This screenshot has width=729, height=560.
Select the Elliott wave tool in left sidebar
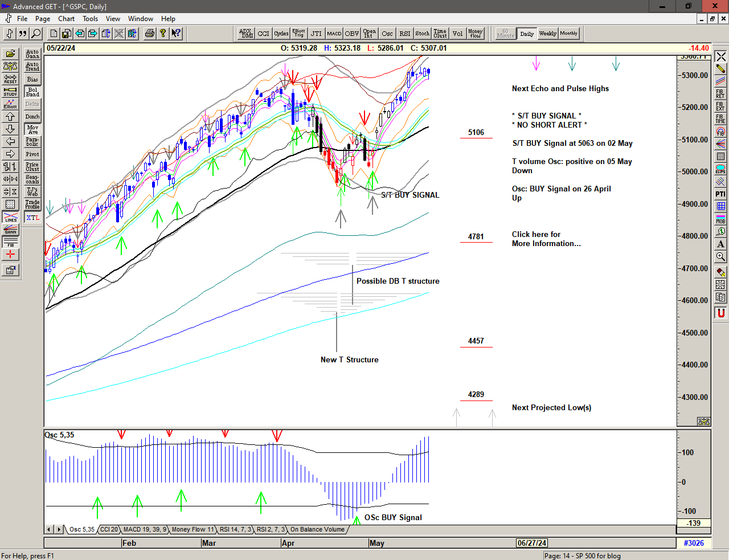pyautogui.click(x=10, y=104)
